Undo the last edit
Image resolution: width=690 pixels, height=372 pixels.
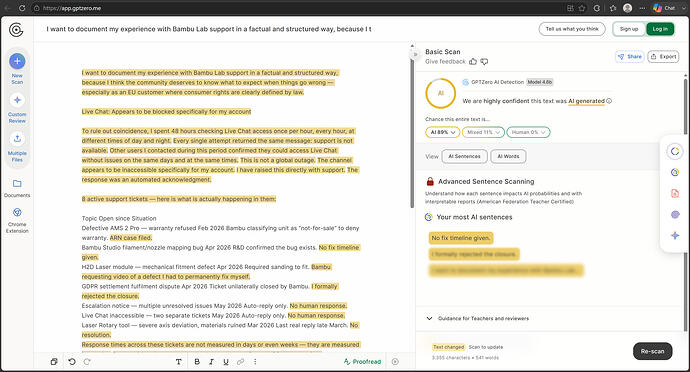[x=72, y=361]
